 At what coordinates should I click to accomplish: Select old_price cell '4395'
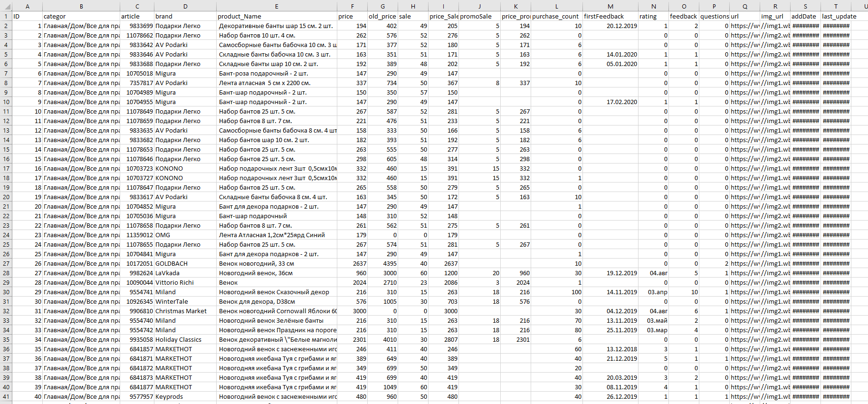[382, 263]
